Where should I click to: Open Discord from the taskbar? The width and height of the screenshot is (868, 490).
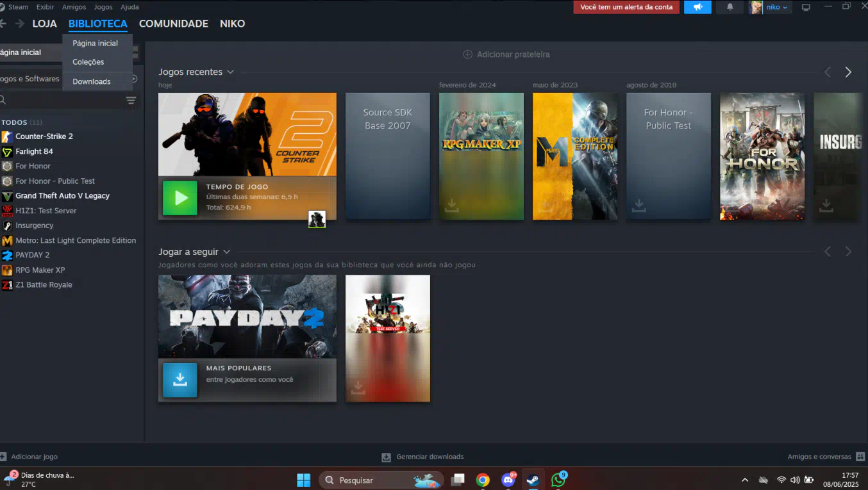[508, 480]
